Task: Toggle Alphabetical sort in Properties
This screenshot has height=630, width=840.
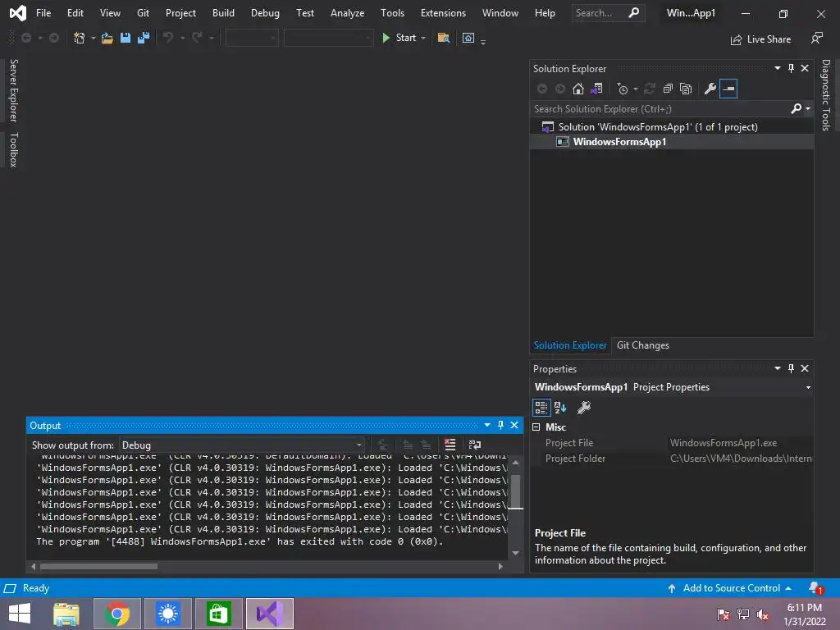Action: (x=560, y=409)
